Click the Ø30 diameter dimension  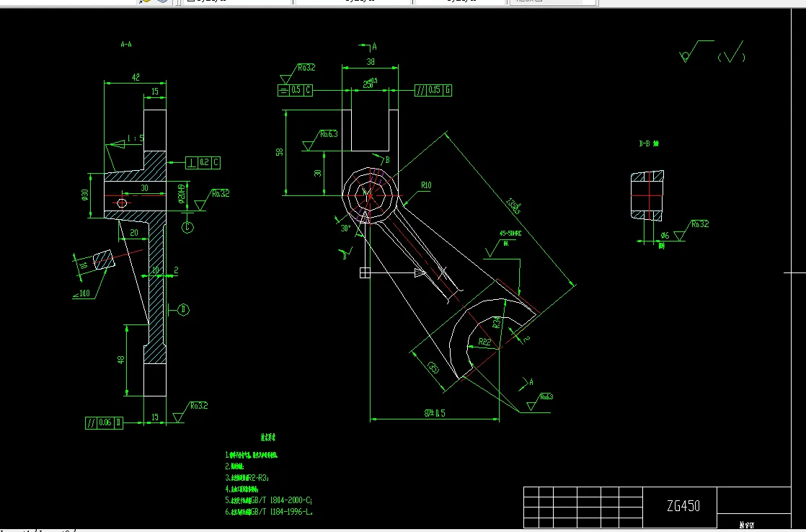85,195
